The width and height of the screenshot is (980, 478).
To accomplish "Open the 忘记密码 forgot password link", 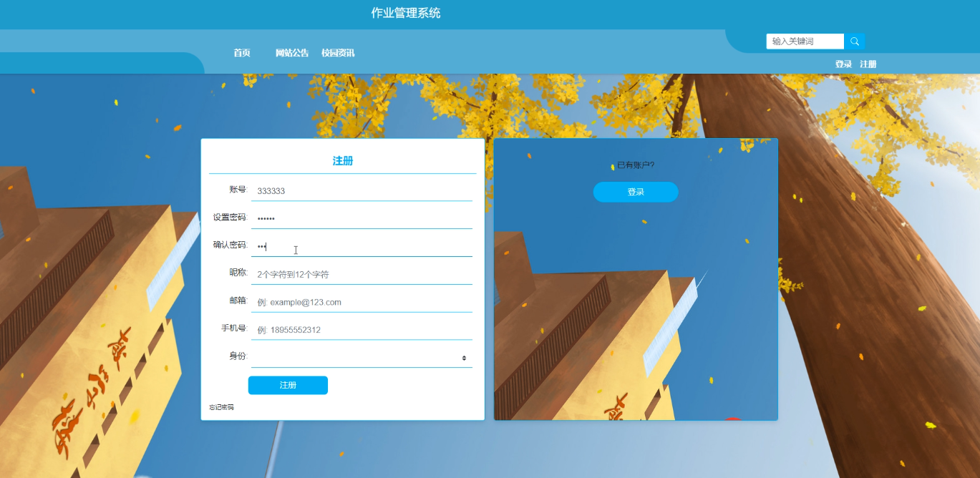I will point(221,407).
